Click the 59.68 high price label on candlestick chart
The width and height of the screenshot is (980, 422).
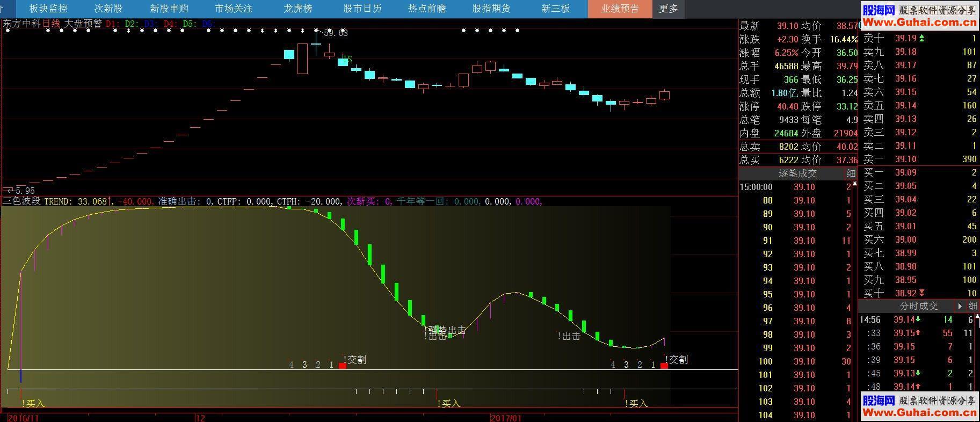click(336, 33)
